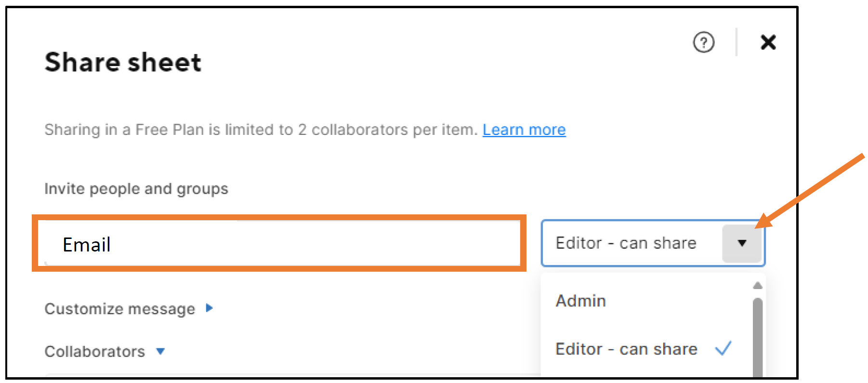Click the permission list scrollbar up arrow
This screenshot has width=868, height=383.
pos(758,285)
